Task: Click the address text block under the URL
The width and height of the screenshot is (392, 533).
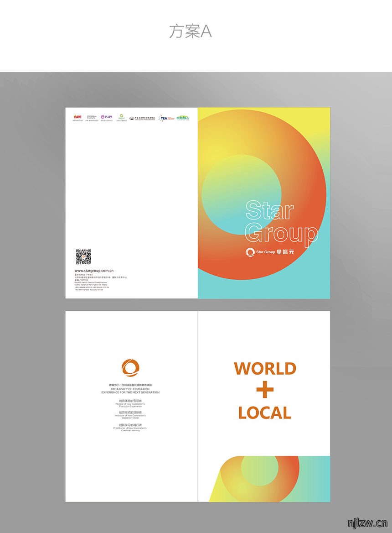Action: 100,282
